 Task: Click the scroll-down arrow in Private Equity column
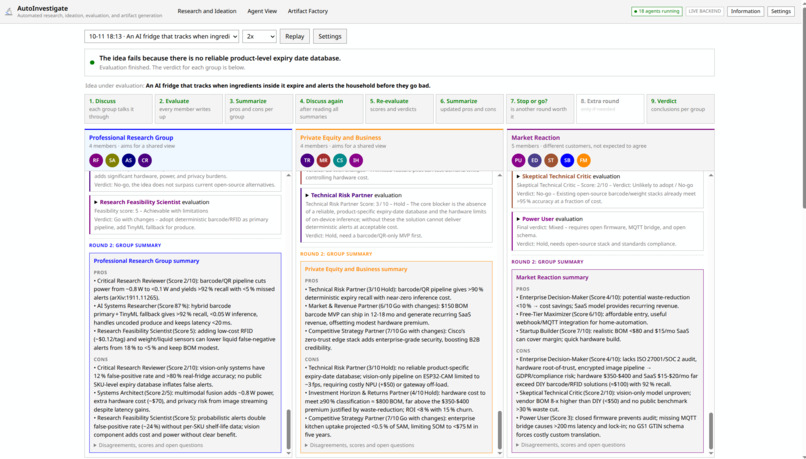tap(500, 453)
